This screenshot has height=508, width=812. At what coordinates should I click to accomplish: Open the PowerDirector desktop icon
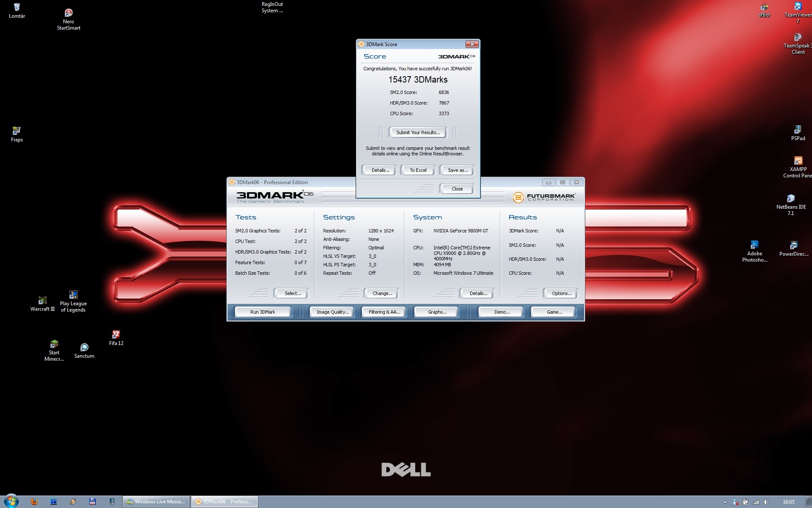point(794,248)
